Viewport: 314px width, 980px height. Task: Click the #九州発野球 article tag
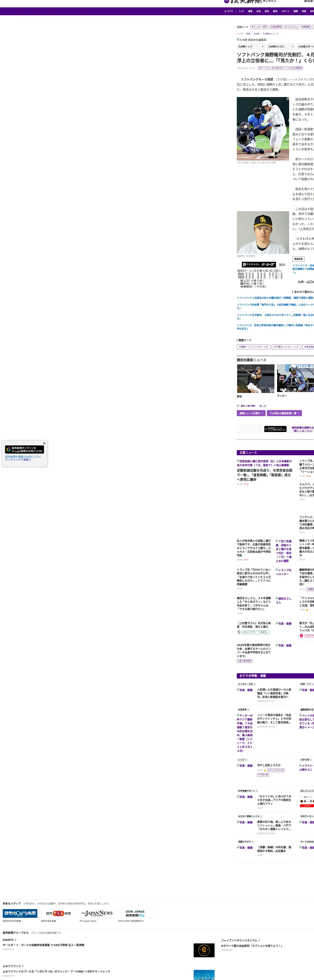coord(296,68)
